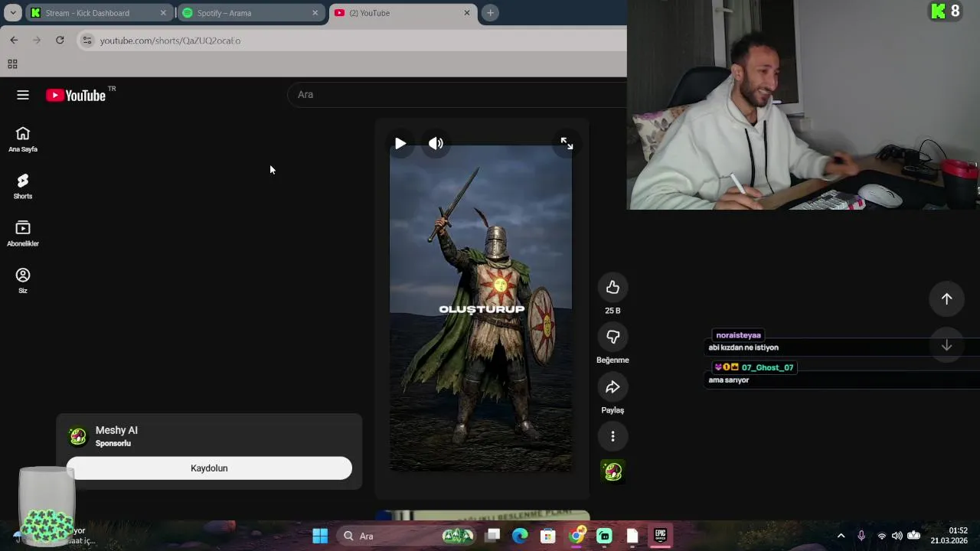Viewport: 980px width, 551px height.
Task: Click the browser address bar URL
Action: click(x=170, y=41)
